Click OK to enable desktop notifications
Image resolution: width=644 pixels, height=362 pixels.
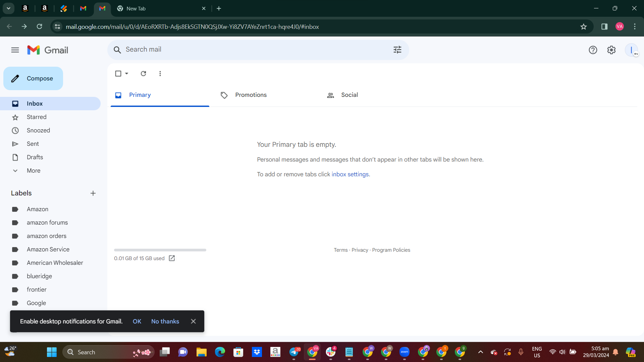pos(137,321)
